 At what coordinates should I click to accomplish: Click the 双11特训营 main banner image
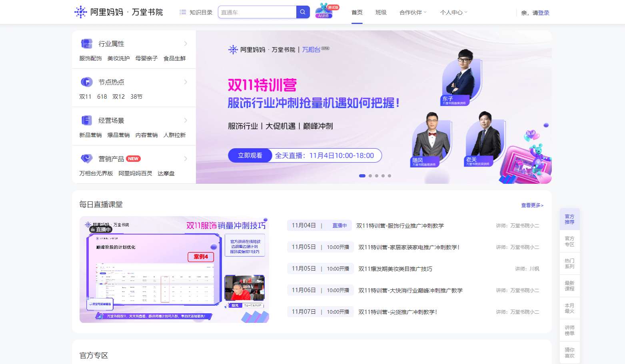pos(374,107)
